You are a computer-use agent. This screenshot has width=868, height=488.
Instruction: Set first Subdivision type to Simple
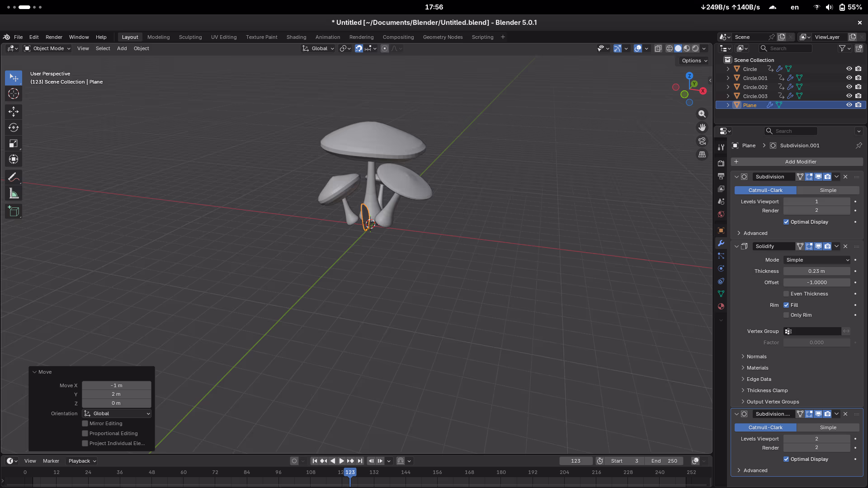pos(828,190)
